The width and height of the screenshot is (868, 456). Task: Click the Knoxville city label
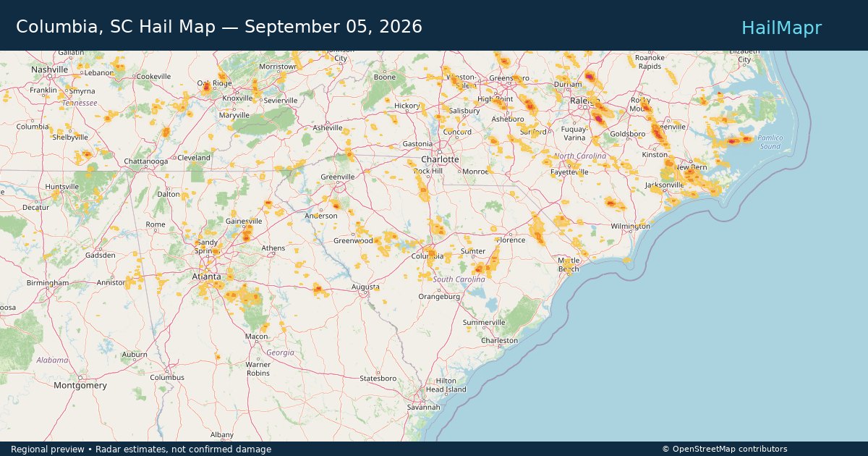[238, 98]
